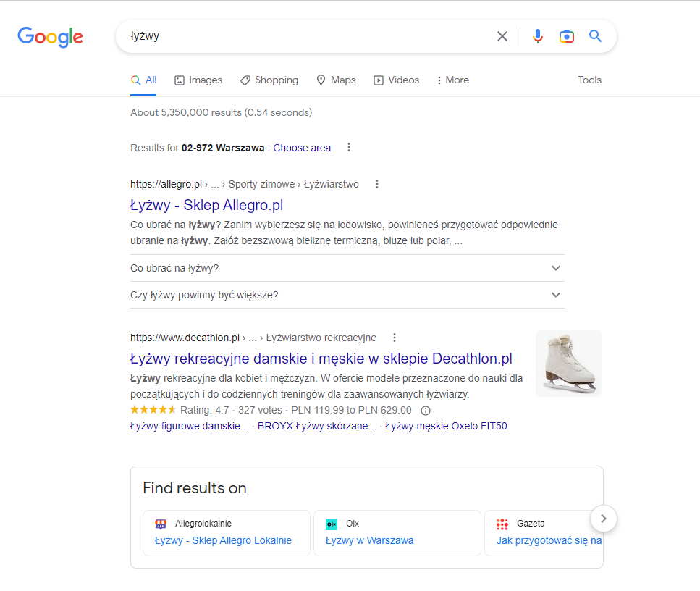Show next Find results on cards arrow
Image resolution: width=700 pixels, height=591 pixels.
click(x=604, y=519)
